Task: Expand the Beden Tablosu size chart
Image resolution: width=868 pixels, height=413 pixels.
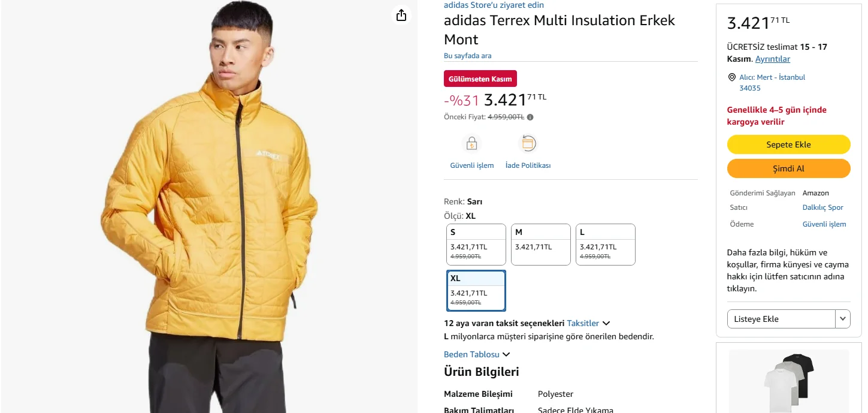Action: (x=477, y=354)
